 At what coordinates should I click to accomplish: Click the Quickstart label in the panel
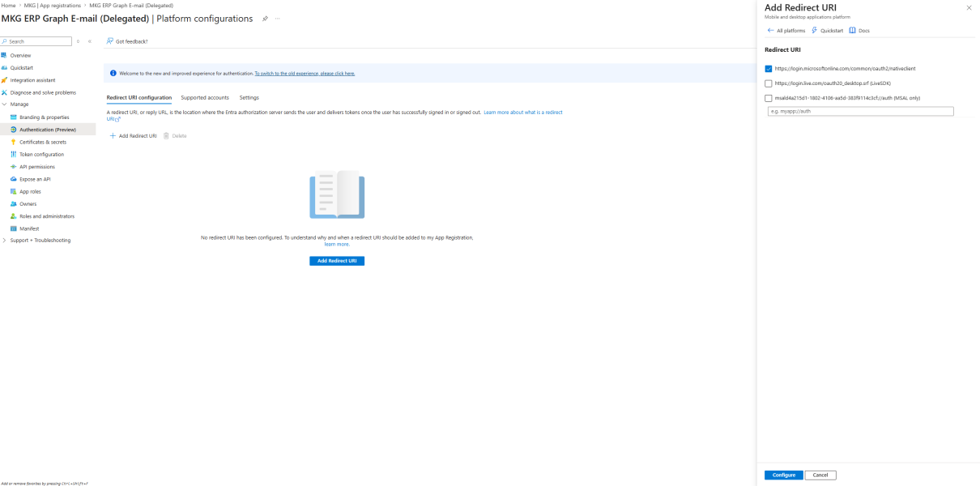click(832, 31)
